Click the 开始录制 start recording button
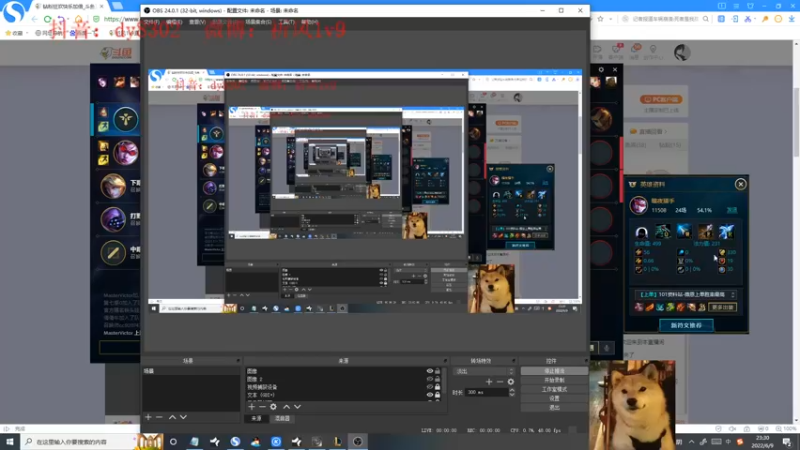The width and height of the screenshot is (800, 450). 554,380
